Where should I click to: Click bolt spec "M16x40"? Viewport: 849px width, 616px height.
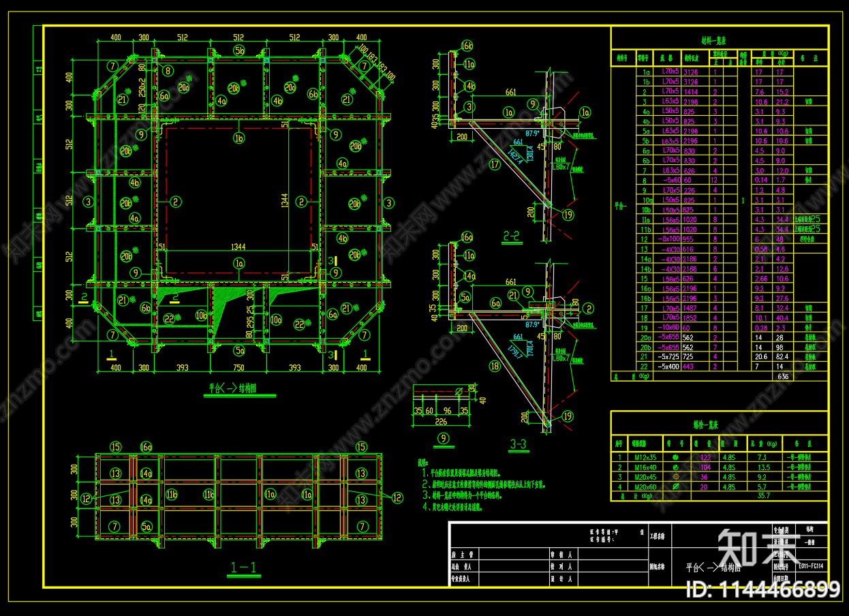pos(644,467)
